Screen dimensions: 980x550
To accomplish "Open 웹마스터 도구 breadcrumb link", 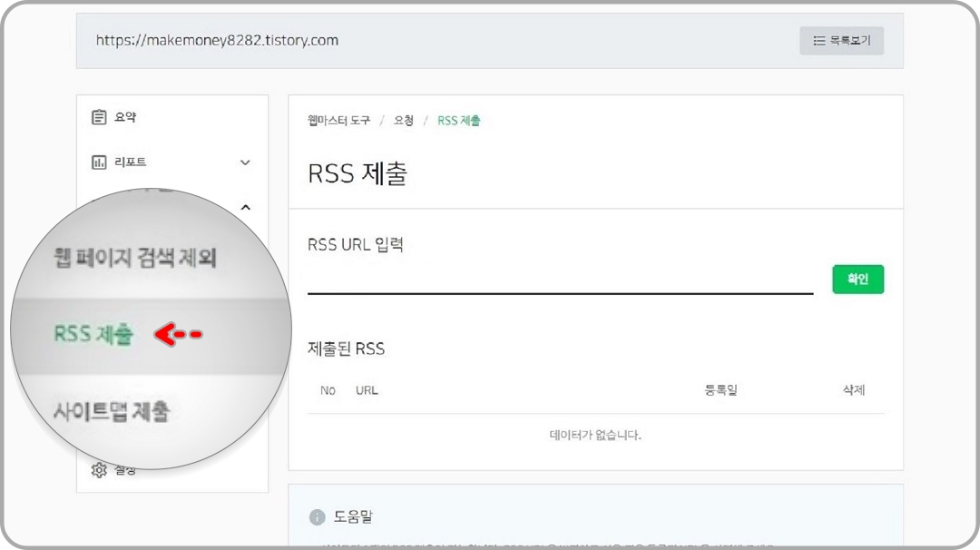I will click(x=338, y=119).
